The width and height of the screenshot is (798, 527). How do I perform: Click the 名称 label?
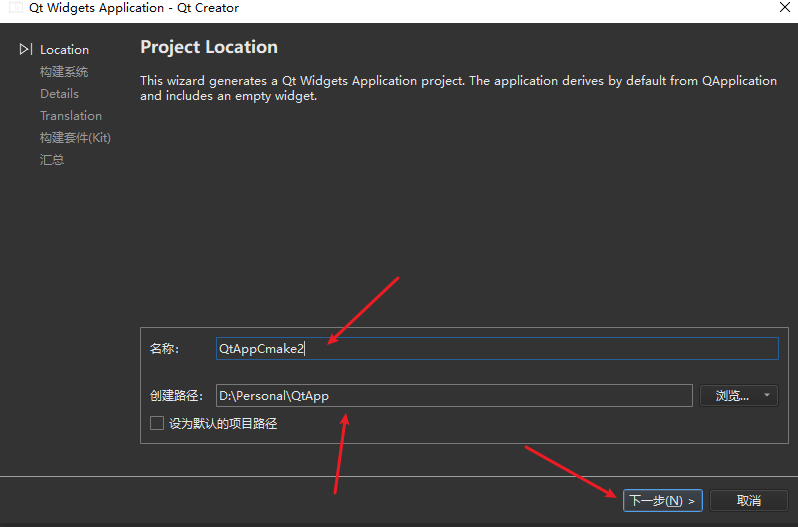coord(164,348)
